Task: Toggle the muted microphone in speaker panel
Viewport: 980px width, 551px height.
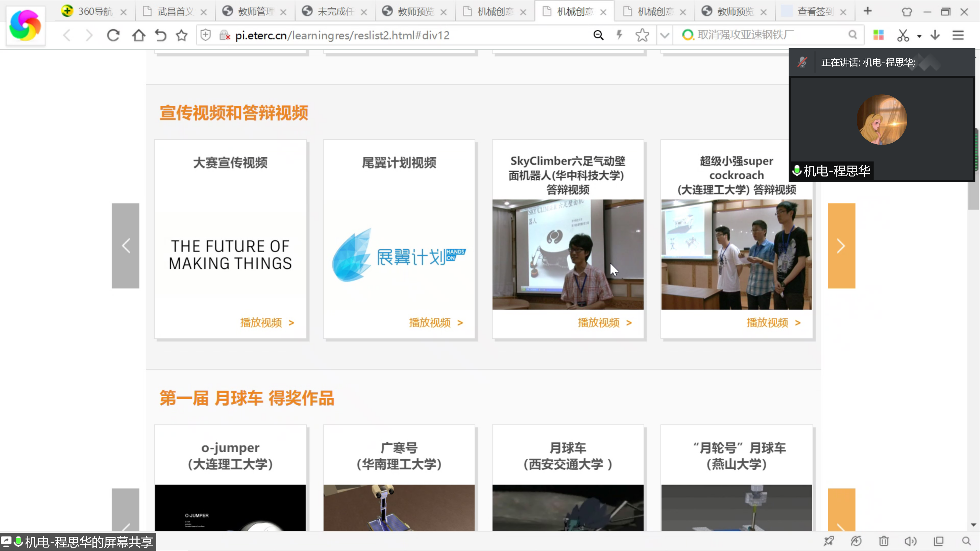Action: pos(802,62)
